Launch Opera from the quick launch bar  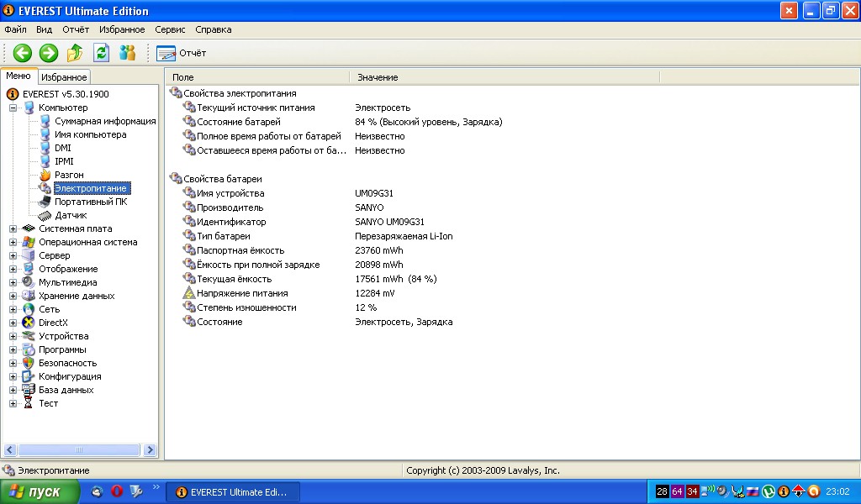pyautogui.click(x=117, y=491)
